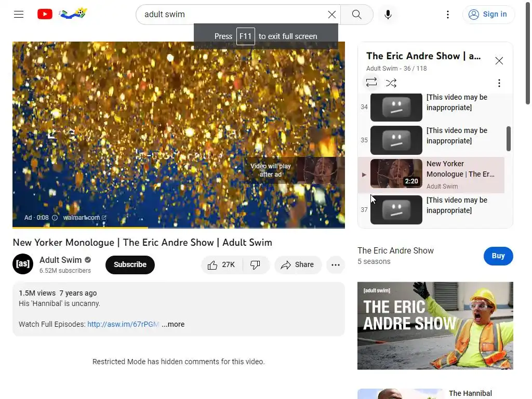Select playlist item number 35
This screenshot has width=532, height=399.
(x=431, y=140)
